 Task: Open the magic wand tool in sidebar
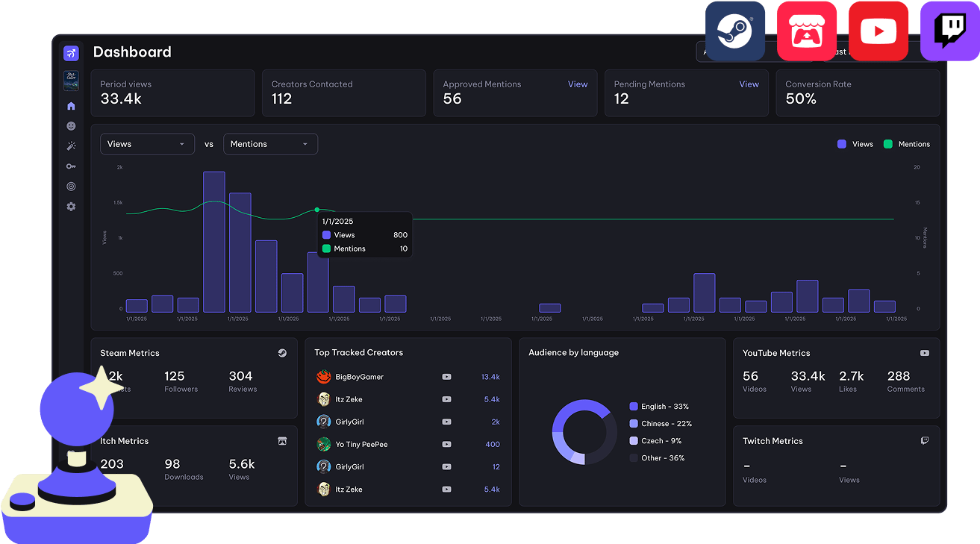(71, 146)
